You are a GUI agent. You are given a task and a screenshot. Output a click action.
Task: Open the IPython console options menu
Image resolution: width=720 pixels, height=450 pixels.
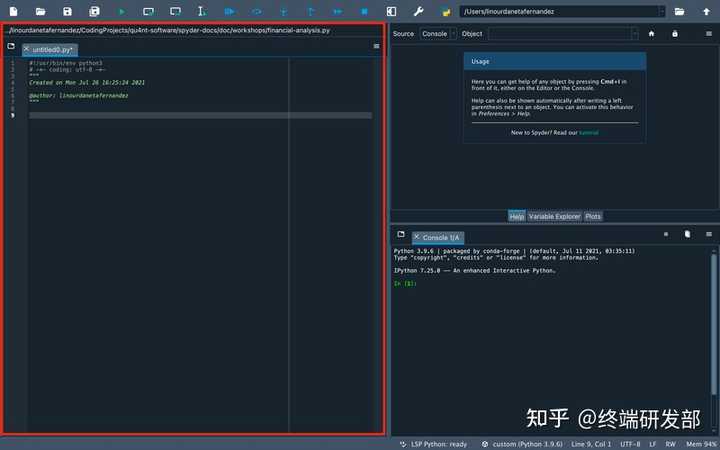coord(709,234)
